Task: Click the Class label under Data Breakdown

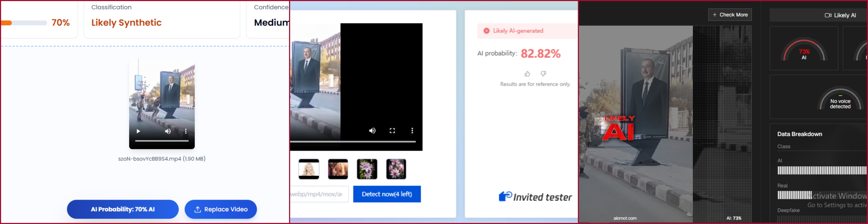Action: coord(784,147)
